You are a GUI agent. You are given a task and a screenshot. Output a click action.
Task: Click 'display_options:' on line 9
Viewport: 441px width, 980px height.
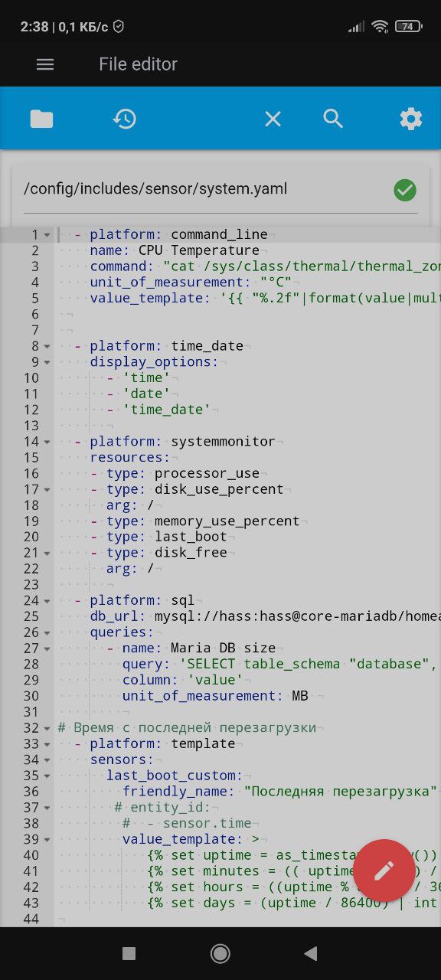[x=154, y=361]
